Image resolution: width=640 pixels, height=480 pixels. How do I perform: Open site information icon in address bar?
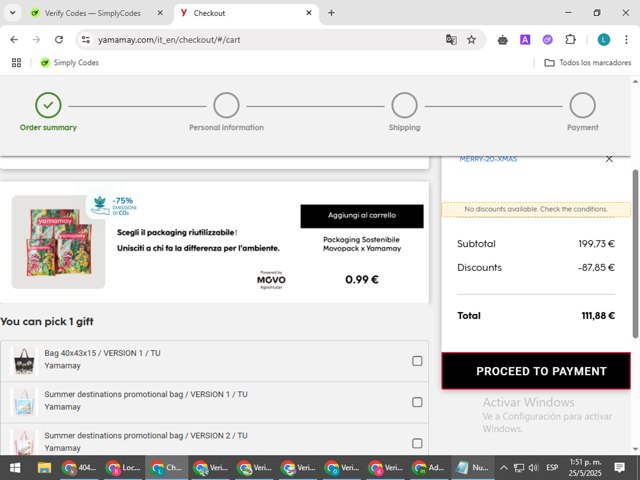pos(86,40)
